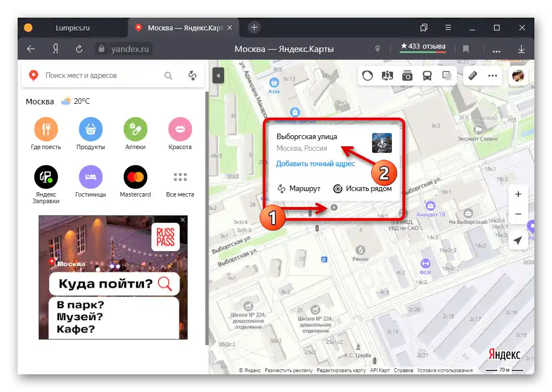Image resolution: width=552 pixels, height=392 pixels.
Task: Click the browser back arrow
Action: point(31,49)
